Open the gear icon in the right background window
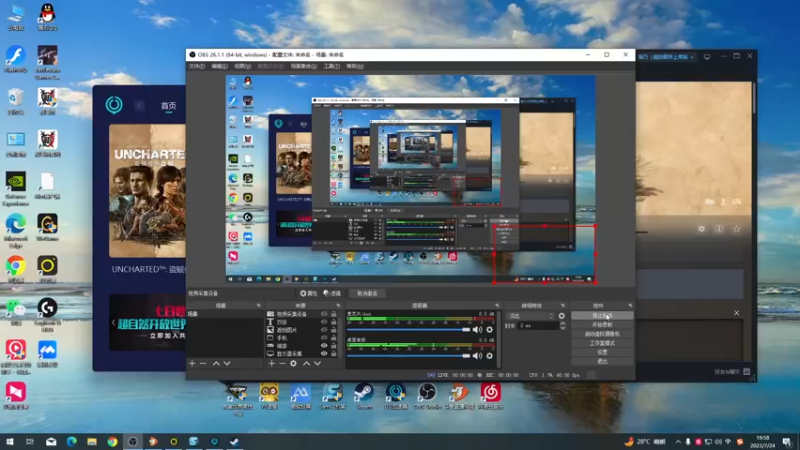The image size is (800, 450). (x=702, y=229)
